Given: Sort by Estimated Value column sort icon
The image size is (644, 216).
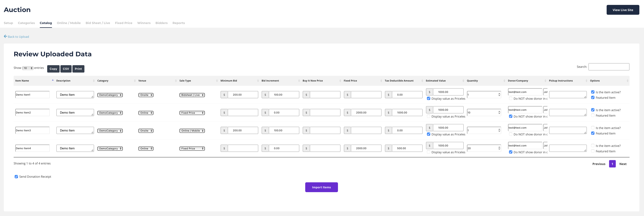Looking at the screenshot, I should pyautogui.click(x=463, y=81).
